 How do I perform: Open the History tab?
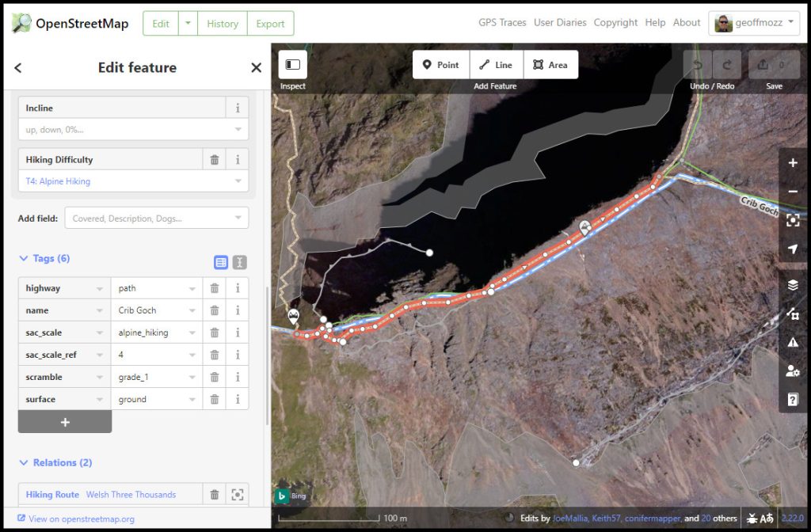(223, 24)
